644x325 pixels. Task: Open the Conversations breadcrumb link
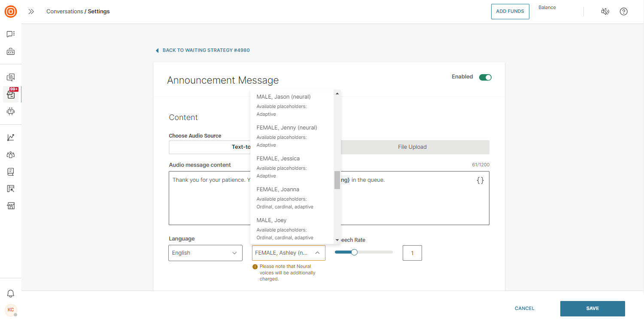[65, 12]
